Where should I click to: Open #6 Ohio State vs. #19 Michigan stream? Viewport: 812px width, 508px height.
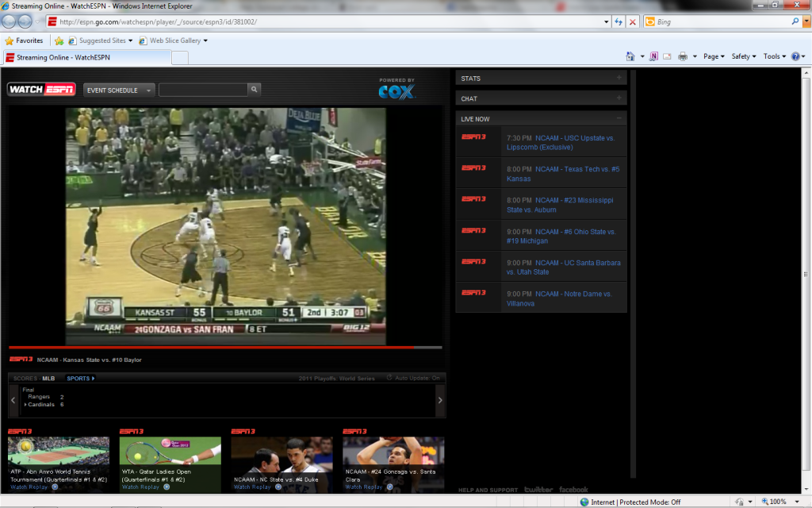(x=561, y=236)
